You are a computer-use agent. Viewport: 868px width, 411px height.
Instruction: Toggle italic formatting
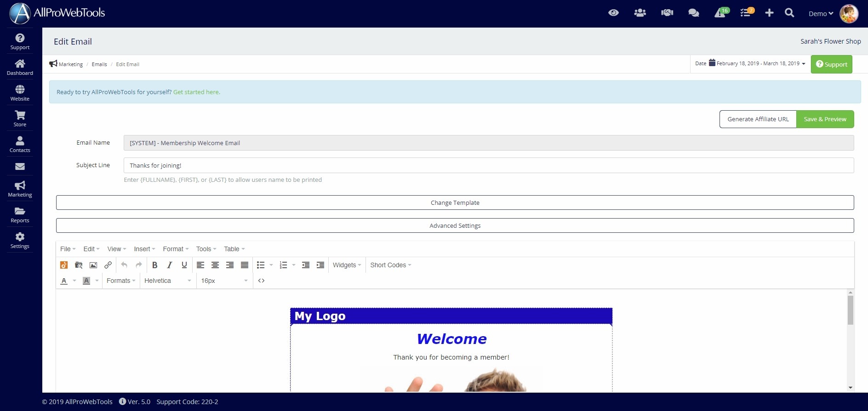coord(170,265)
